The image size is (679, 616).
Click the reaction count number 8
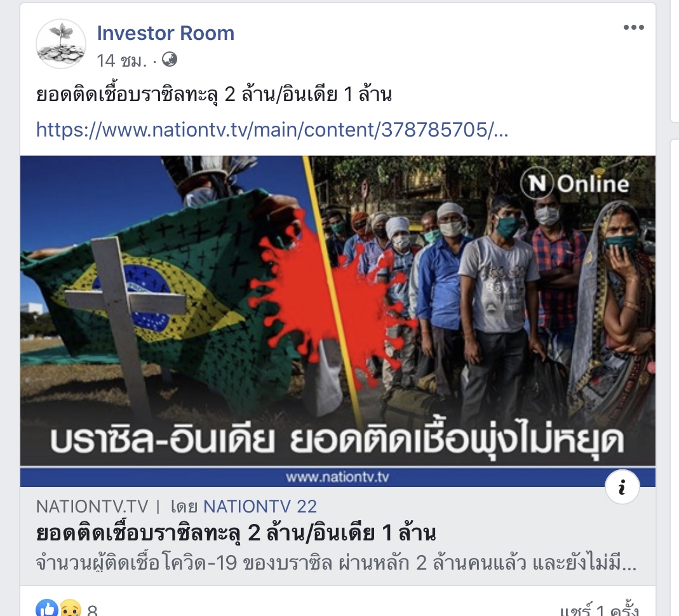(x=92, y=610)
